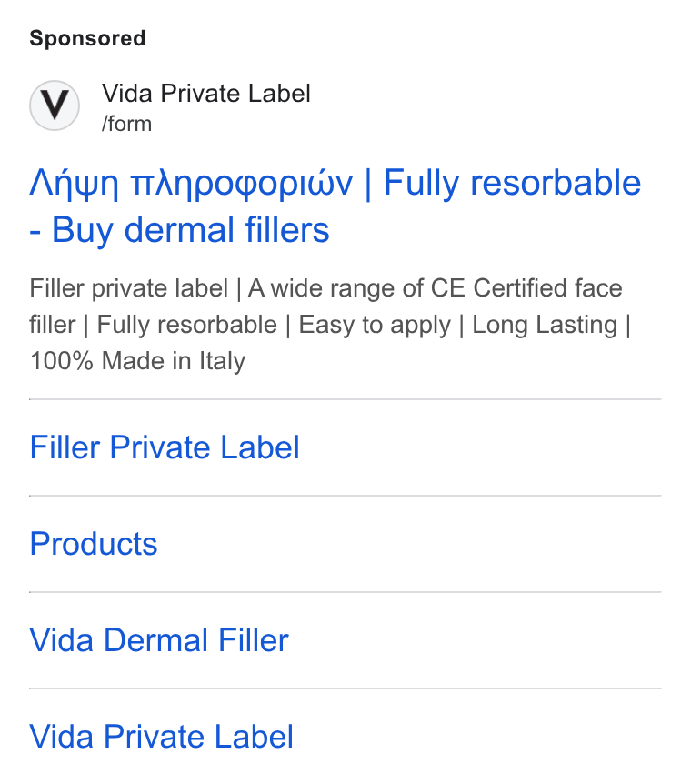Image resolution: width=691 pixels, height=784 pixels.
Task: Click the Easy to apply description text
Action: 375,325
